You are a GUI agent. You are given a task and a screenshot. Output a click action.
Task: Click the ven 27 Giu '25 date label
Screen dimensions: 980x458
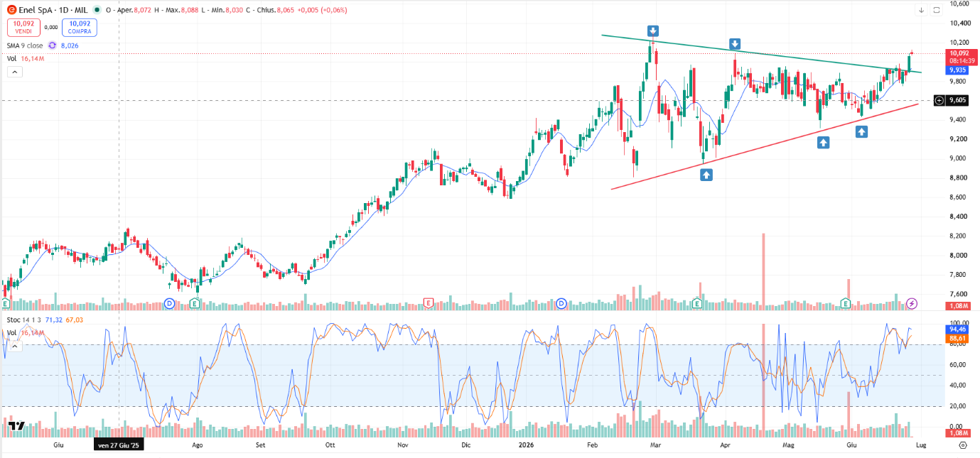point(119,445)
